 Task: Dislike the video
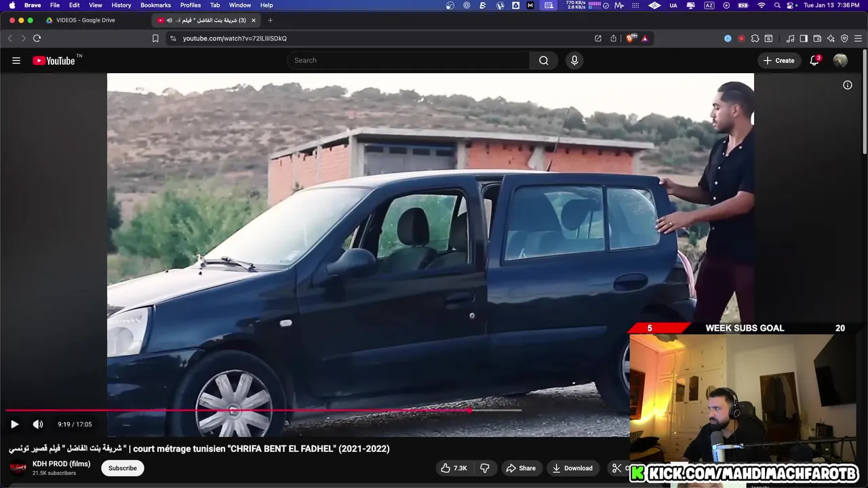coord(485,468)
